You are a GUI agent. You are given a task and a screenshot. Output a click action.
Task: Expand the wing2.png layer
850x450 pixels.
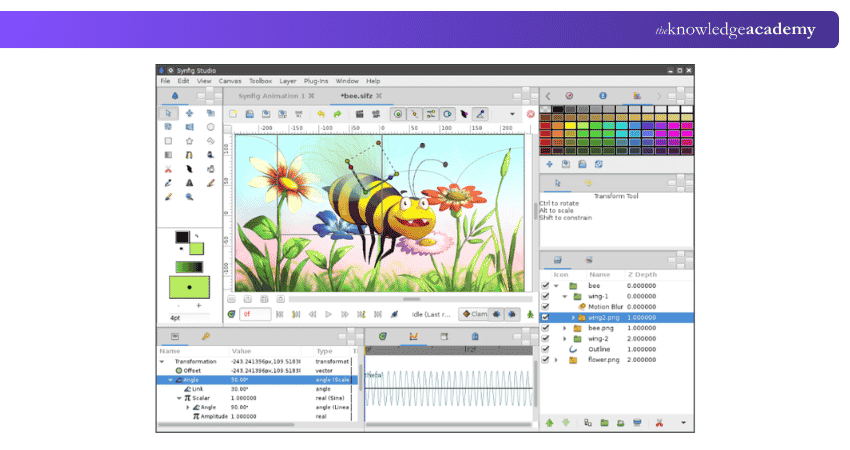(x=573, y=318)
